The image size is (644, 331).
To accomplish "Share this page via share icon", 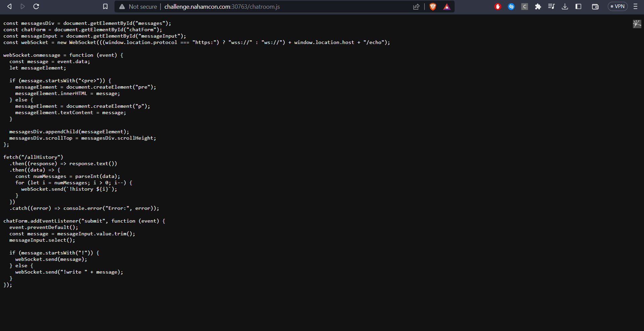I will pyautogui.click(x=416, y=7).
